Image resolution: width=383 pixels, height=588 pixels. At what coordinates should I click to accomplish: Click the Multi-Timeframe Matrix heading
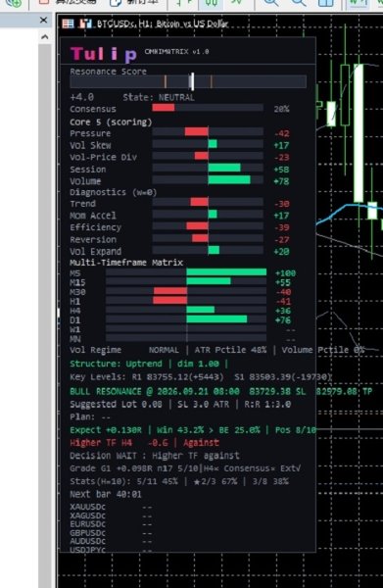[126, 262]
